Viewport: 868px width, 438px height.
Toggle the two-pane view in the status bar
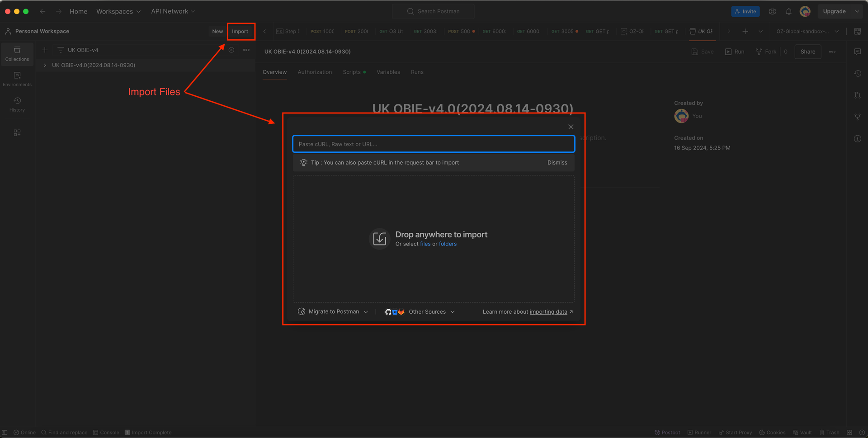[849, 433]
